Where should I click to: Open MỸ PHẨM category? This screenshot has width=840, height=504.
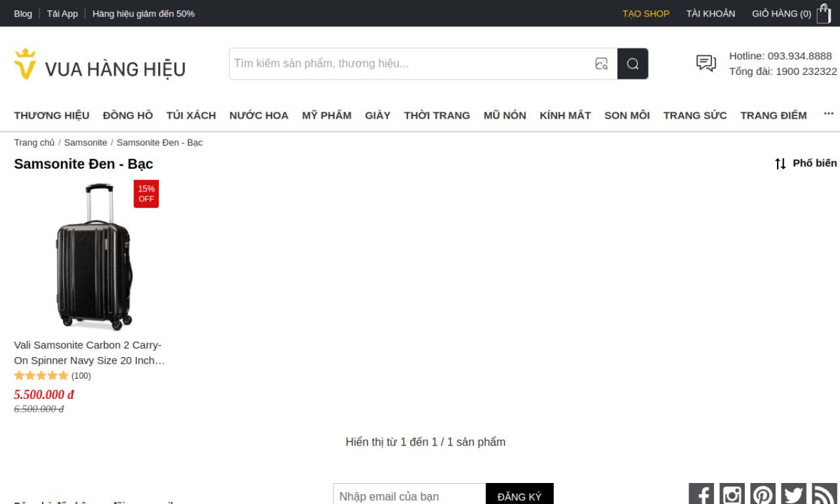(327, 115)
